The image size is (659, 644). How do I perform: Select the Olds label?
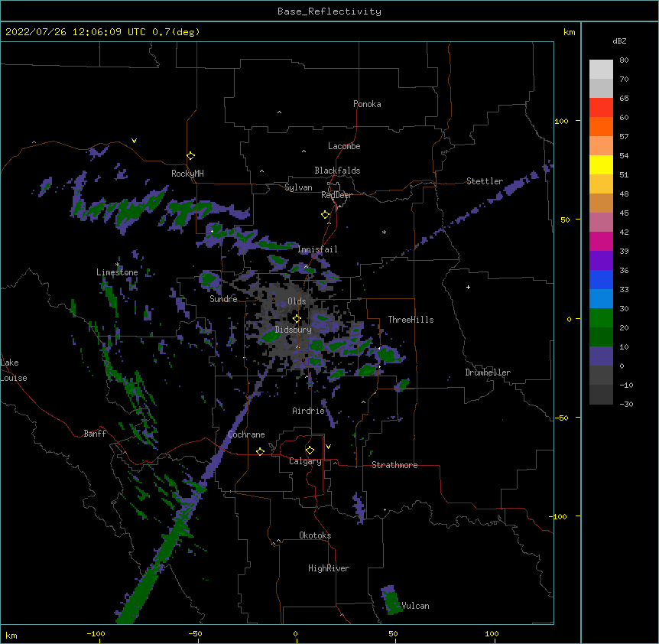[x=297, y=301]
